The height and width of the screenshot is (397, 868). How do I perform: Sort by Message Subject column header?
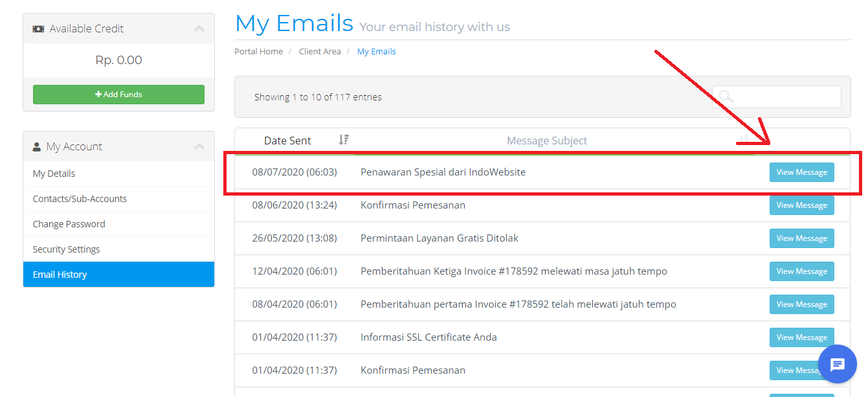(x=547, y=141)
